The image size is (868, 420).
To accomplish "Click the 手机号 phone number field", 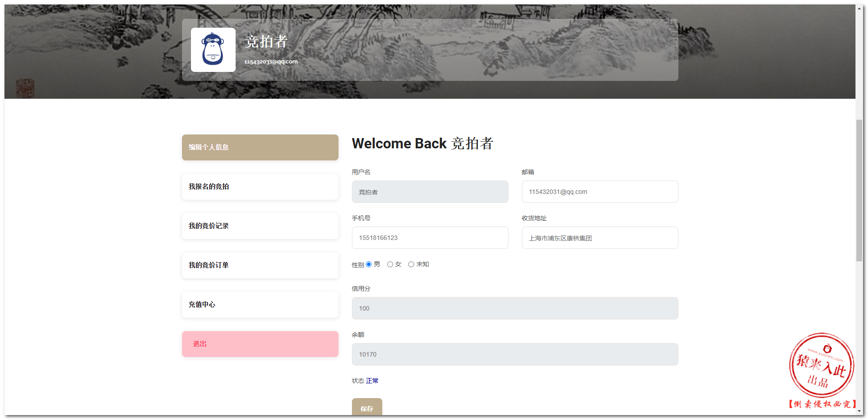I will click(430, 238).
